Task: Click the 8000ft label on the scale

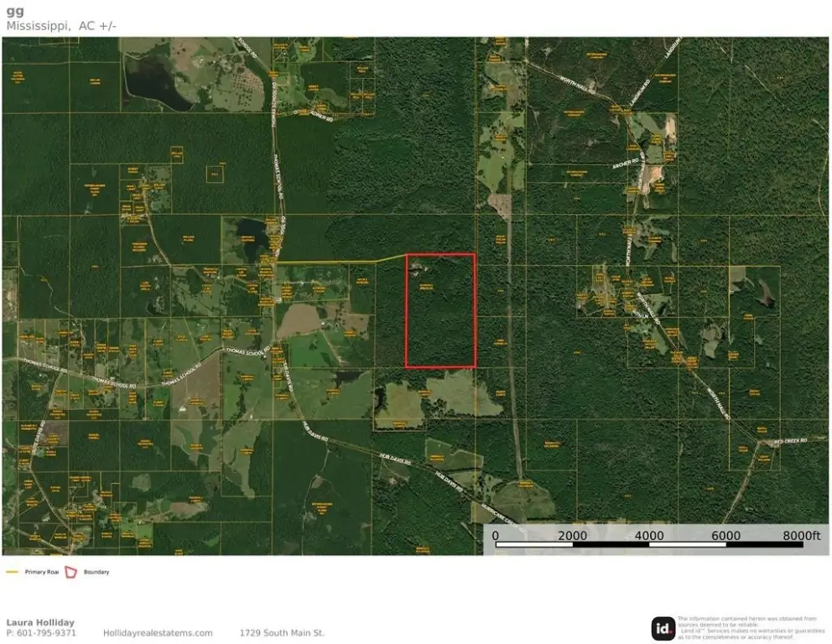Action: coord(802,535)
